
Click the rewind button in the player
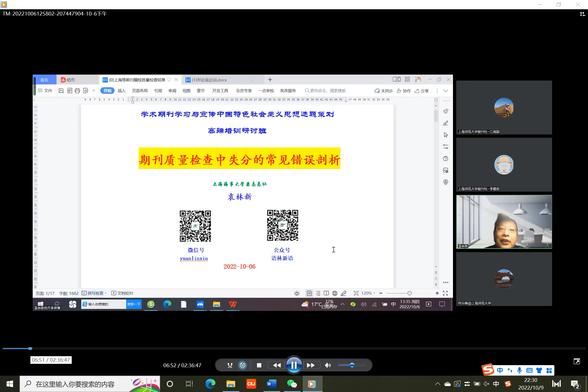[x=277, y=365]
